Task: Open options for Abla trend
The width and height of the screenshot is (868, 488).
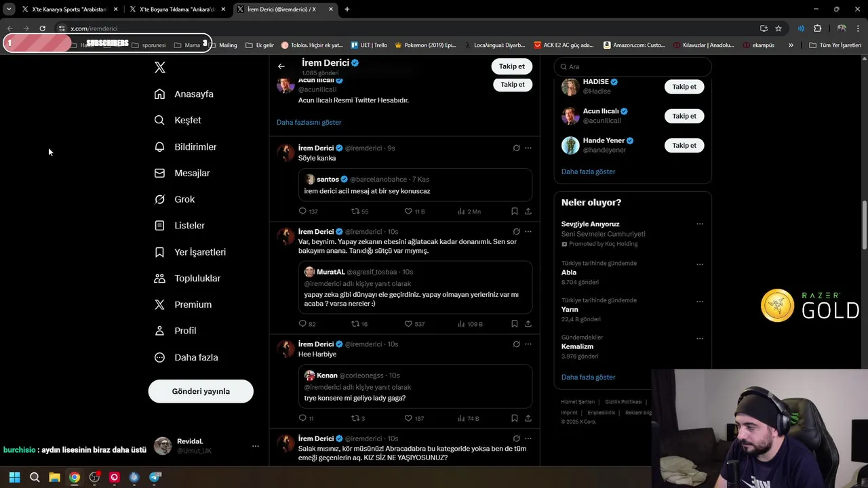Action: (700, 264)
